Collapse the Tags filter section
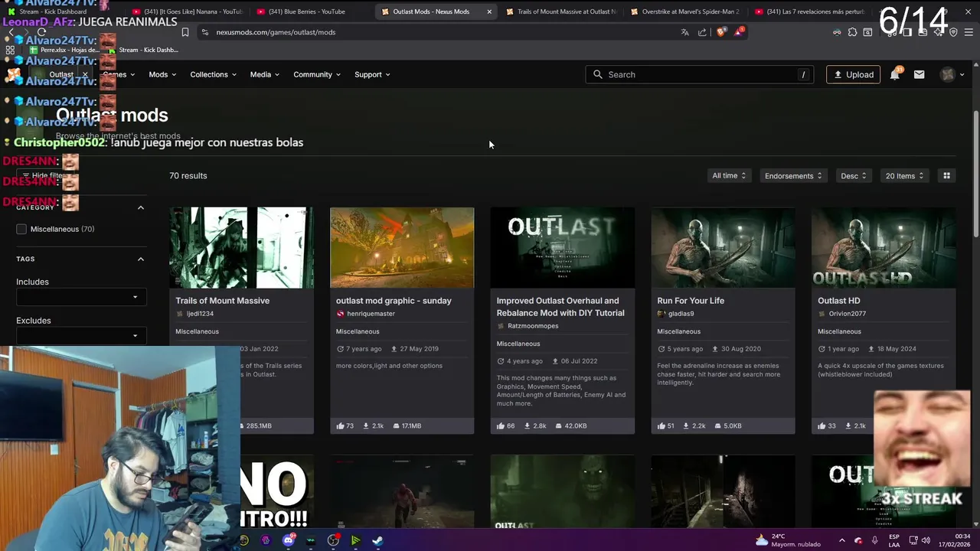The height and width of the screenshot is (551, 980). [x=141, y=259]
